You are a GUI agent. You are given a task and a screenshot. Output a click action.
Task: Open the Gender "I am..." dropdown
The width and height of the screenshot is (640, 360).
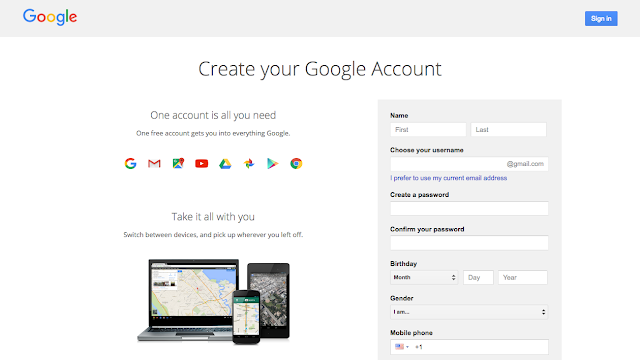pos(469,312)
